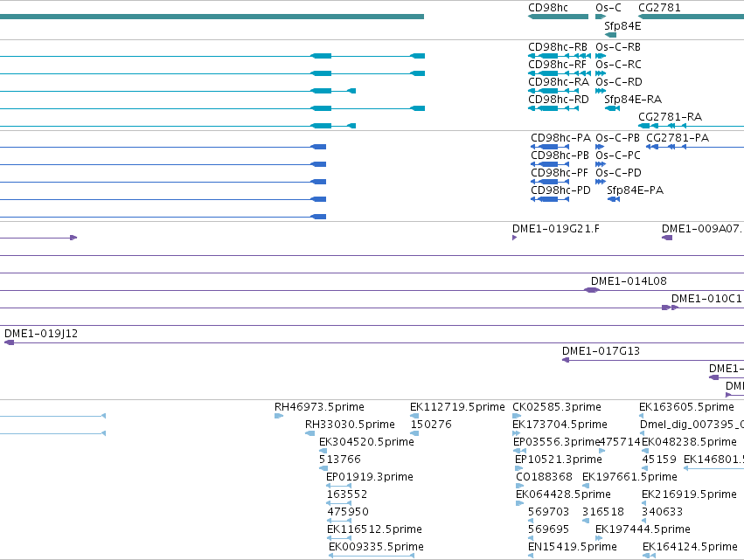Viewport: 744px width, 560px height.
Task: Select EST EK304520.5prime label
Action: 367,442
